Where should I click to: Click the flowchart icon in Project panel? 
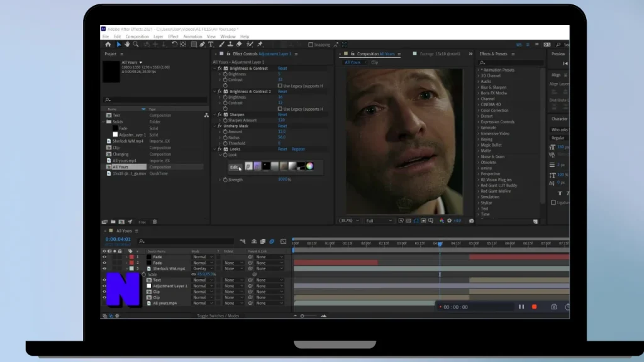point(206,116)
